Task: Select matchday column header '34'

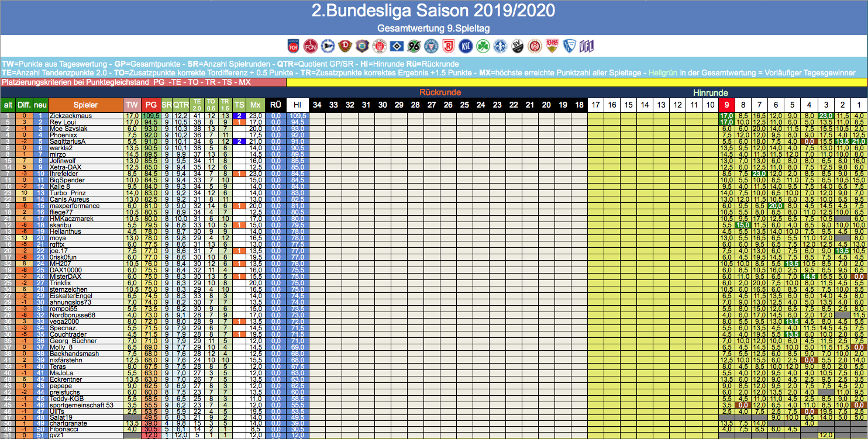Action: click(x=317, y=105)
